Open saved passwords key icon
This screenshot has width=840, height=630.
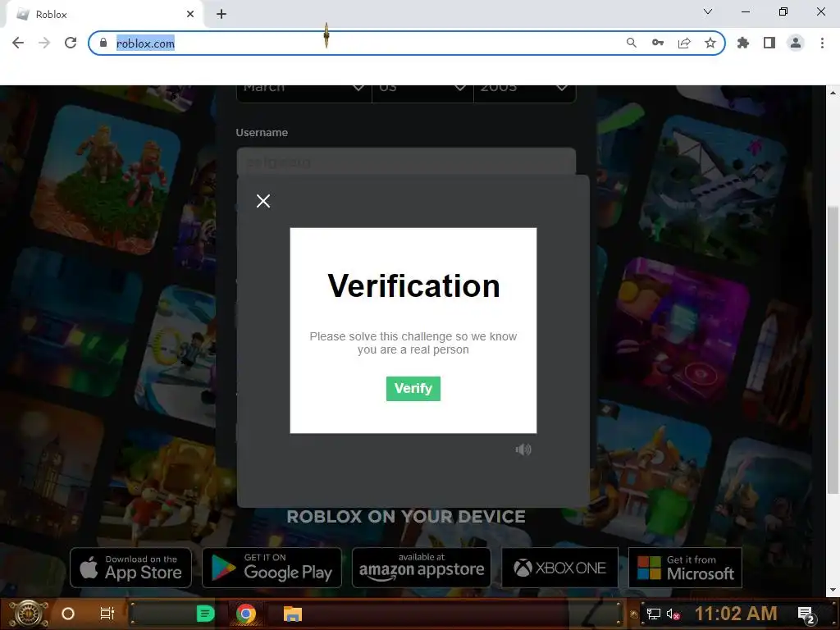click(658, 43)
